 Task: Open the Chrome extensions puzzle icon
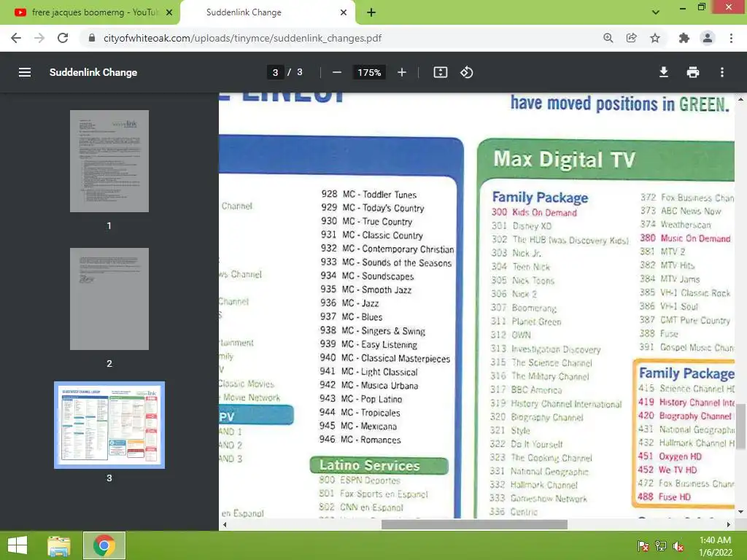coord(684,38)
